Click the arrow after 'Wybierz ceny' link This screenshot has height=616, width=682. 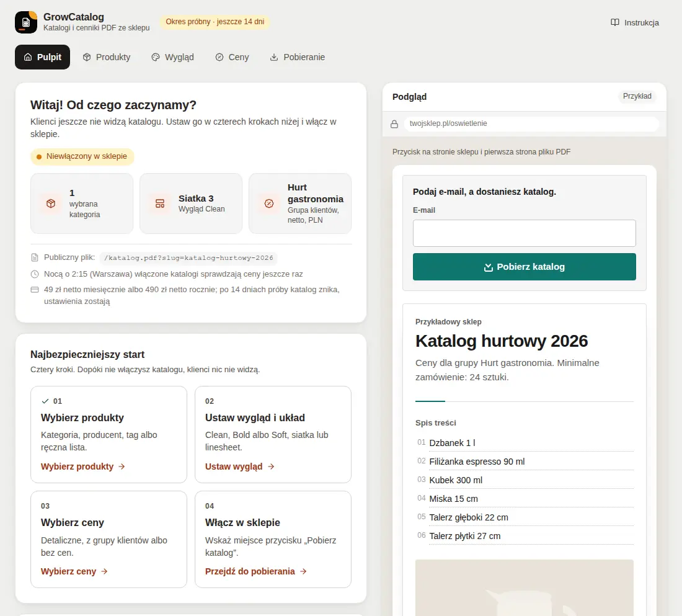[x=104, y=571]
